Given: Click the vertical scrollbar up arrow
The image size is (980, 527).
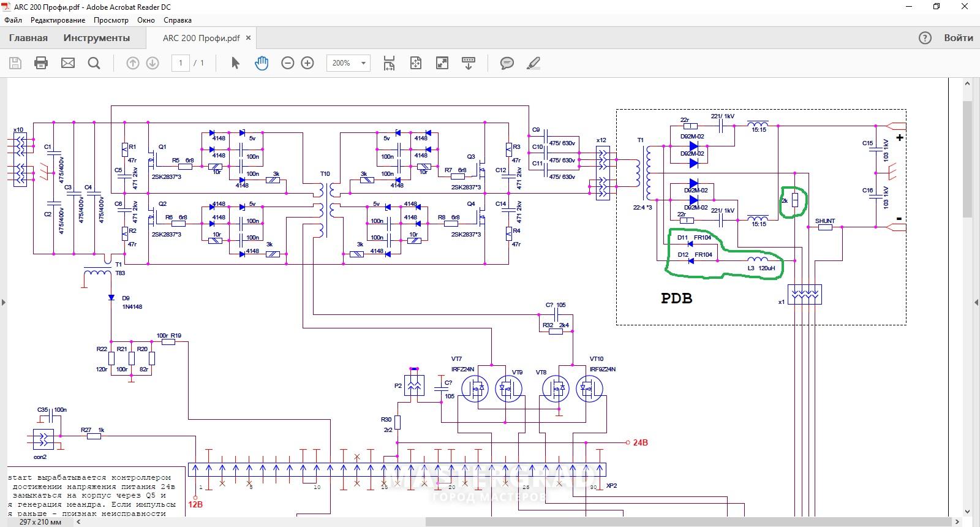Looking at the screenshot, I should (967, 83).
